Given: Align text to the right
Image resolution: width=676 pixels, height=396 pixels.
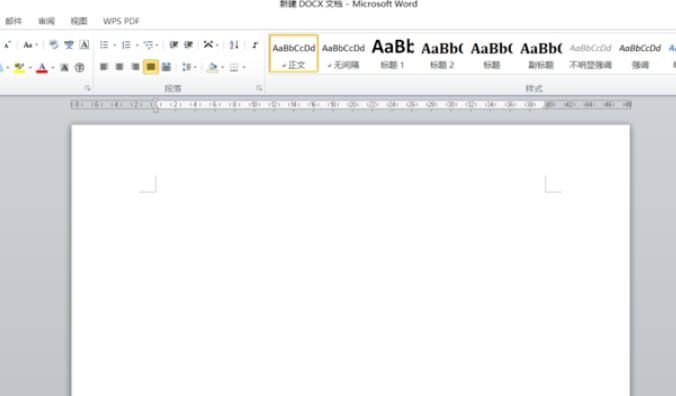Looking at the screenshot, I should [x=135, y=67].
